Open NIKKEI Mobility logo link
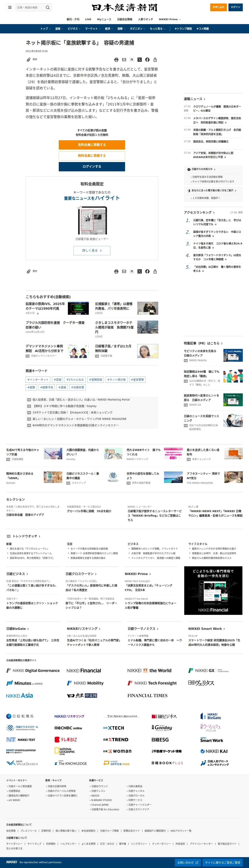 [85, 683]
